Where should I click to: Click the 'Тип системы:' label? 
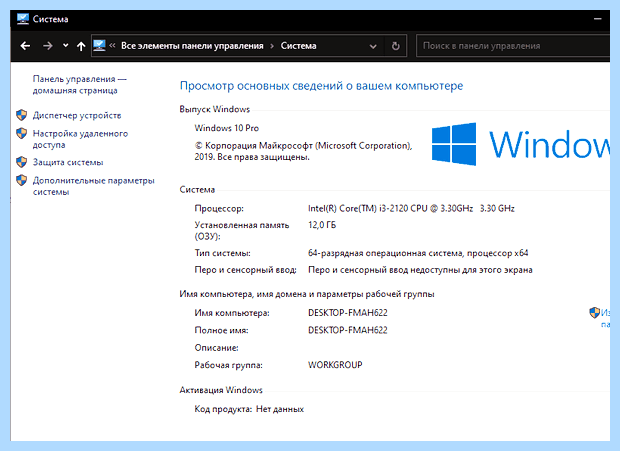pyautogui.click(x=222, y=253)
